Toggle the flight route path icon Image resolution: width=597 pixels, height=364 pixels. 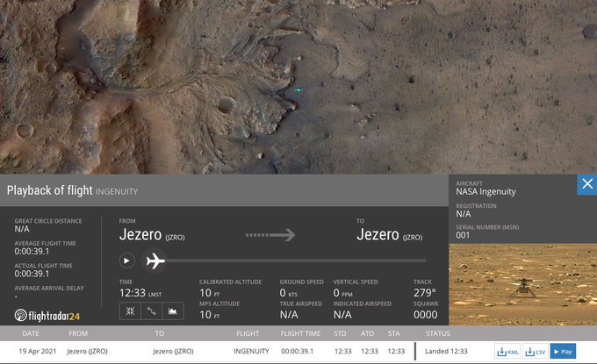(152, 311)
